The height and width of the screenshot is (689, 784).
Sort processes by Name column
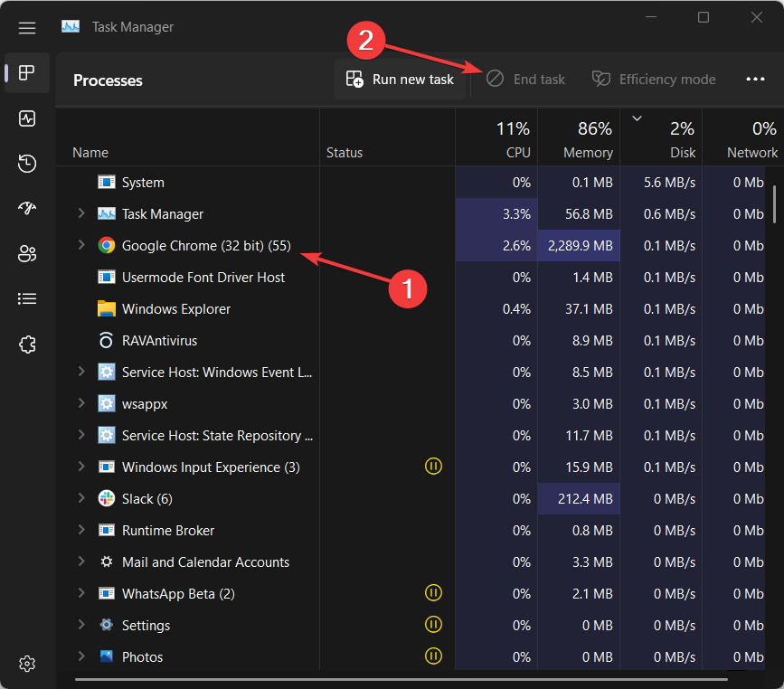point(187,137)
